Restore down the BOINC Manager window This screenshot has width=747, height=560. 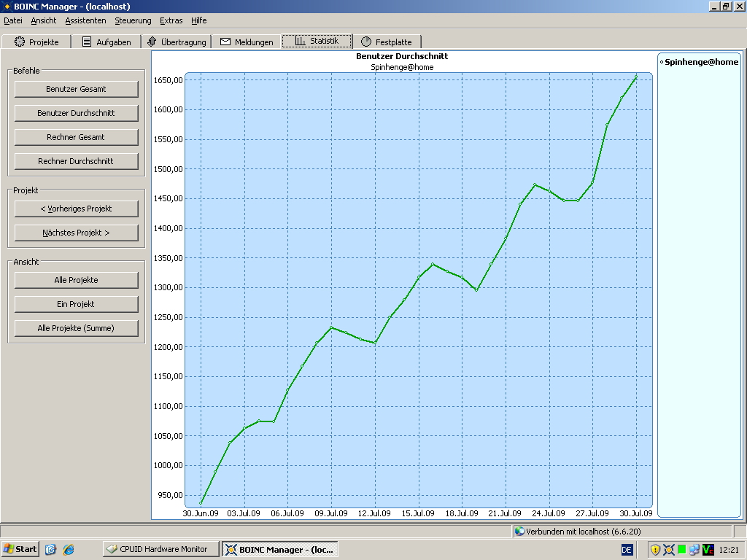pyautogui.click(x=726, y=6)
